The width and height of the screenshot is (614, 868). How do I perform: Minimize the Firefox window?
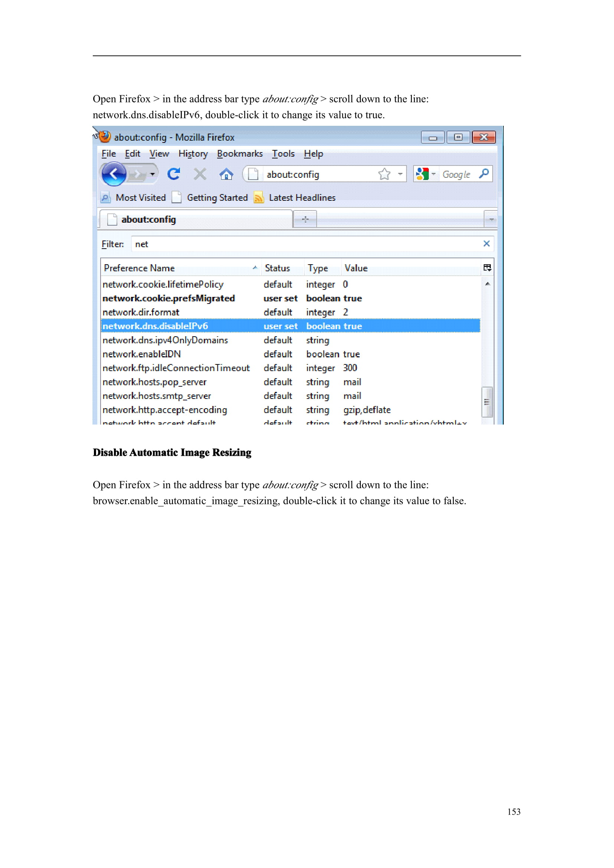coord(432,137)
